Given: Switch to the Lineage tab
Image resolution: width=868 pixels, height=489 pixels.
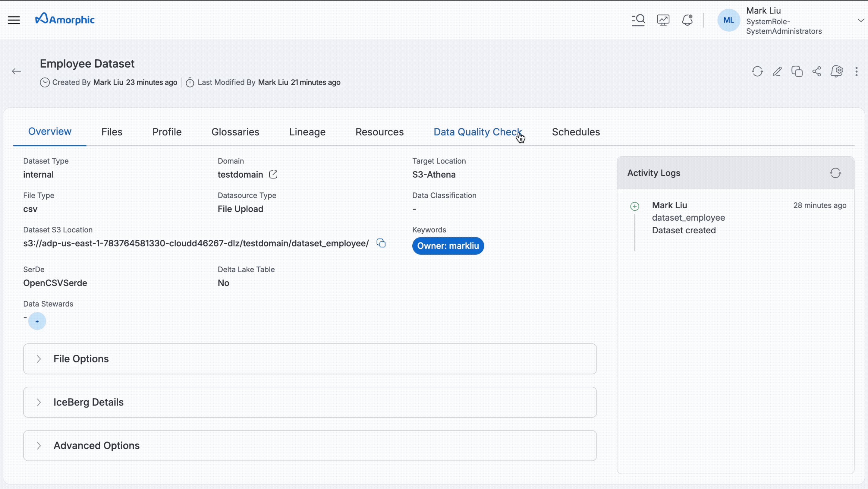Looking at the screenshot, I should click(x=307, y=132).
